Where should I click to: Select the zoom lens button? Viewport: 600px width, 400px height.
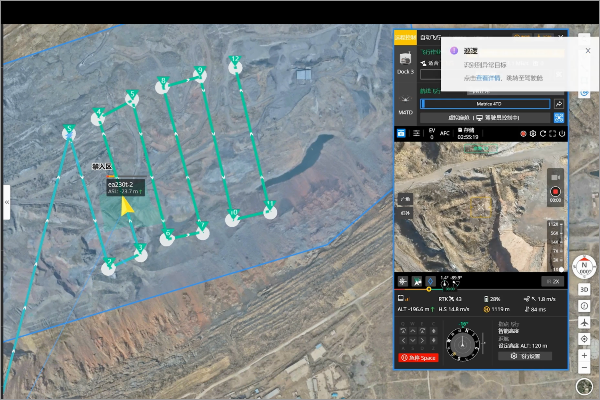point(405,213)
